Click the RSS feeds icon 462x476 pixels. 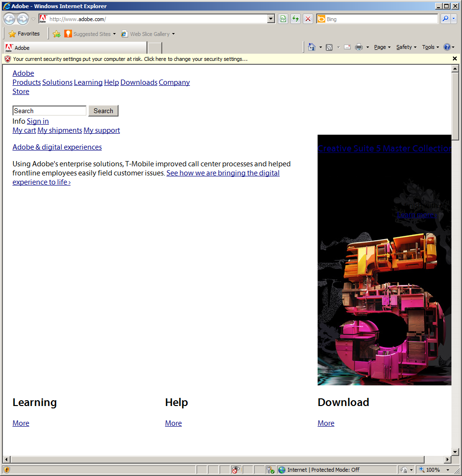click(329, 47)
